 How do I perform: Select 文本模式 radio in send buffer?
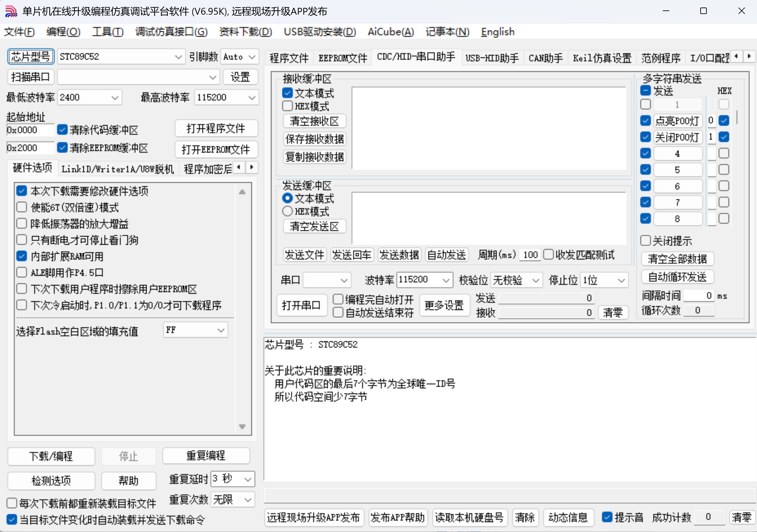tap(287, 198)
